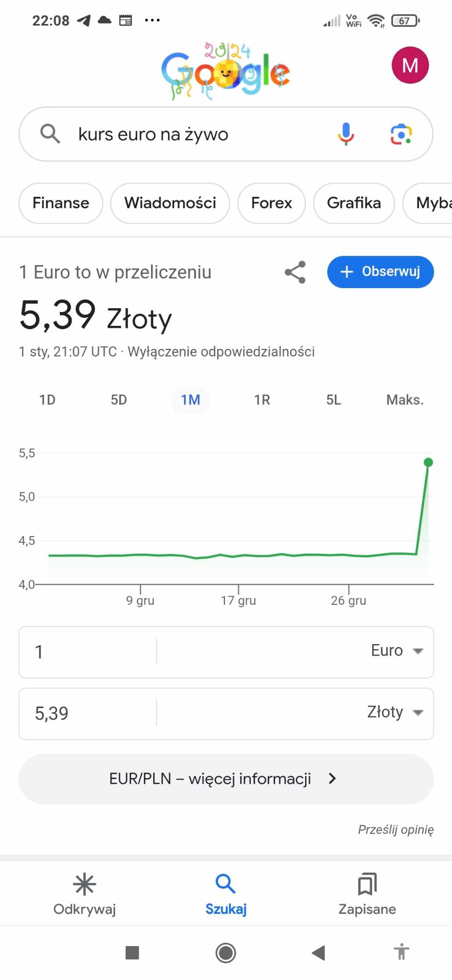
Task: Open Google Lens camera search
Action: (401, 134)
